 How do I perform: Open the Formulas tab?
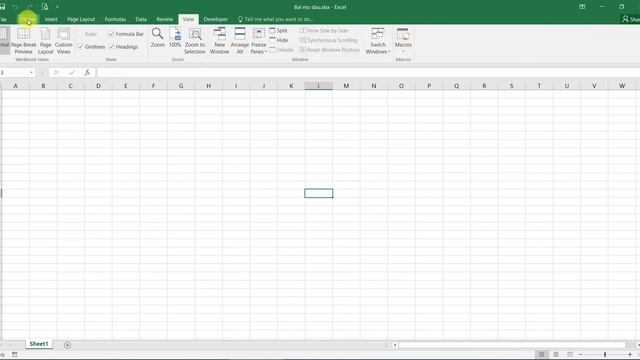[x=115, y=19]
